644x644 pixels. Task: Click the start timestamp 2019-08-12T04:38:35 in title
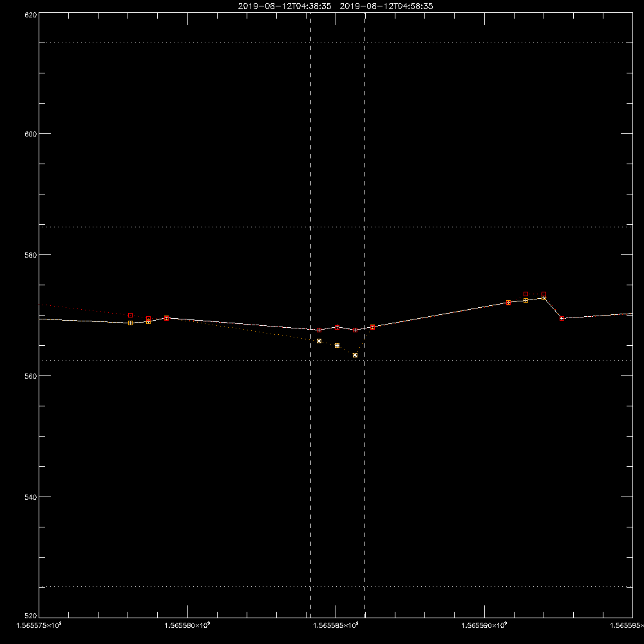(285, 6)
